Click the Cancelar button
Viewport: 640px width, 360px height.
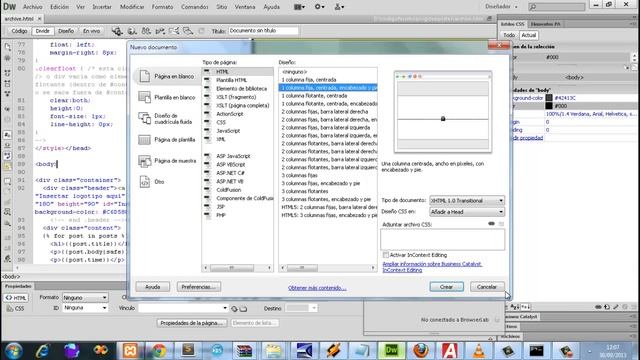coord(487,287)
